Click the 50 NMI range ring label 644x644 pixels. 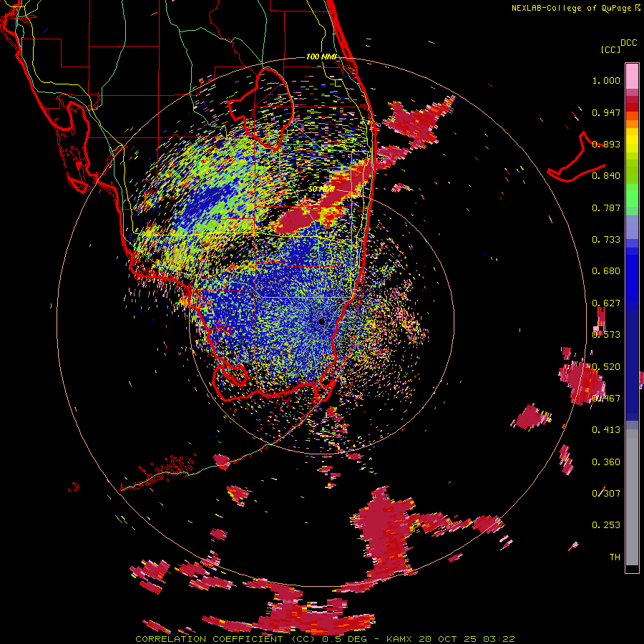coord(321,190)
